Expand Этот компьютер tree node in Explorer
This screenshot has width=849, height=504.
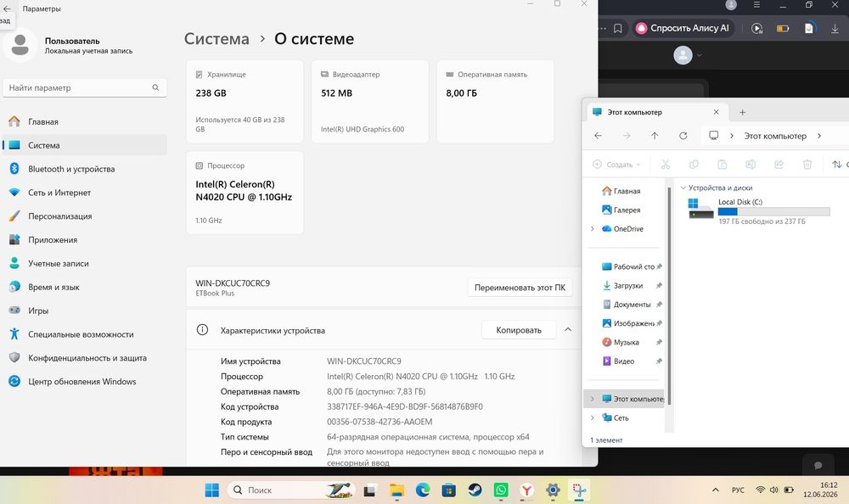[x=593, y=399]
